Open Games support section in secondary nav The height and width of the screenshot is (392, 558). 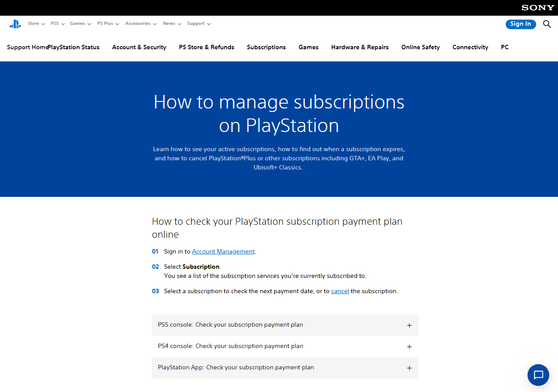[309, 47]
